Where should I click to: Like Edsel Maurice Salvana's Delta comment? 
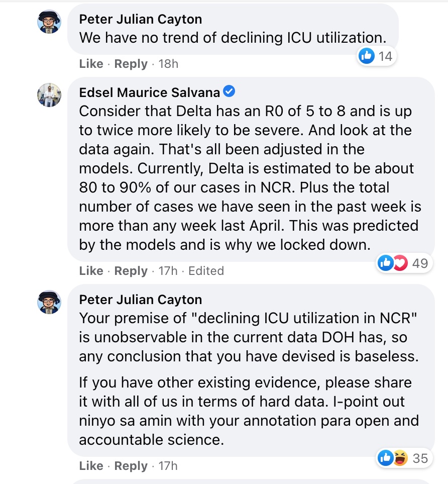point(91,271)
